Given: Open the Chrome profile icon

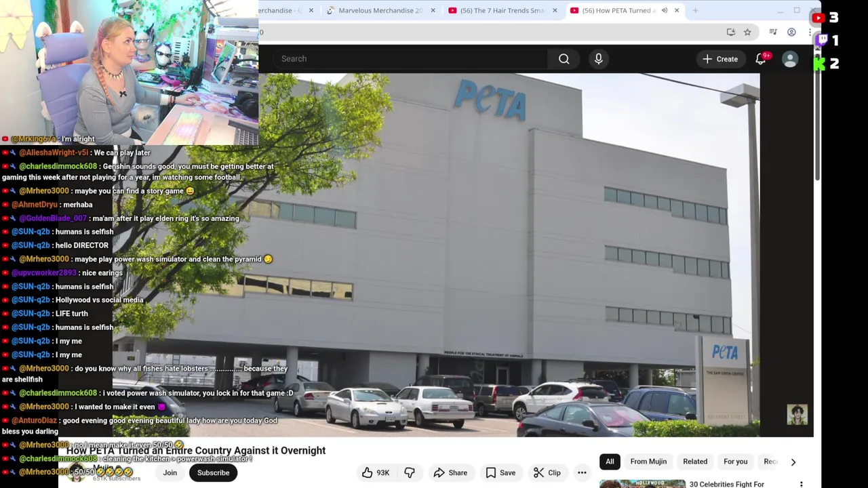Looking at the screenshot, I should coord(791,32).
